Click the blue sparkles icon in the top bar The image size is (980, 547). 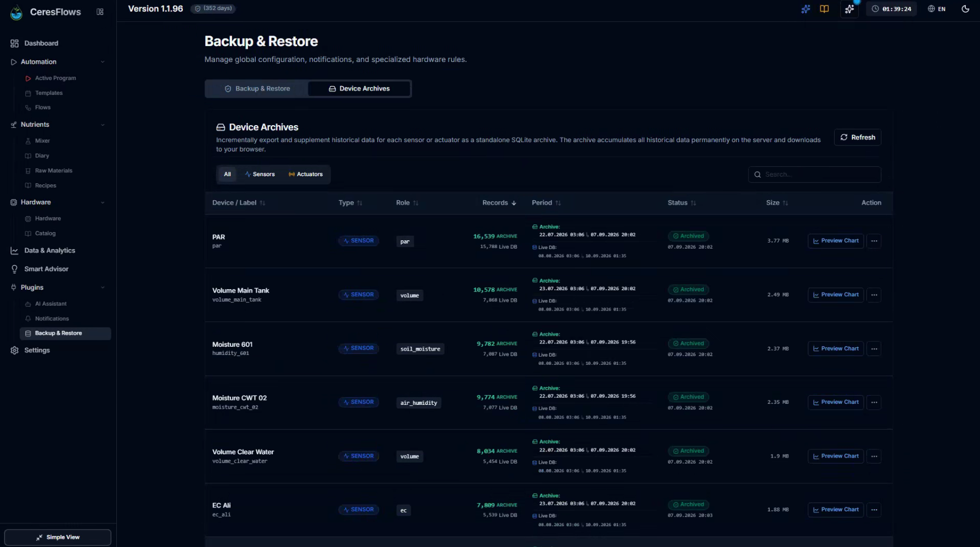click(806, 9)
